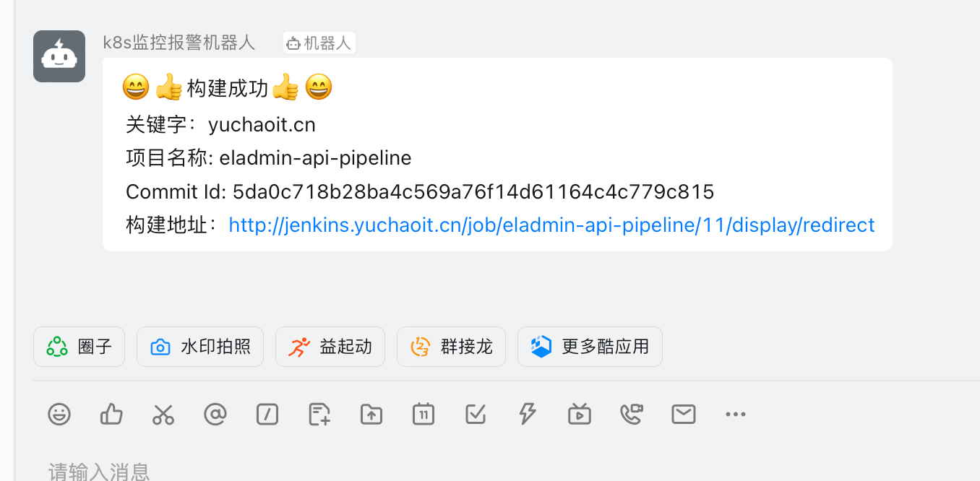Click the to-do checkmark icon

[476, 415]
